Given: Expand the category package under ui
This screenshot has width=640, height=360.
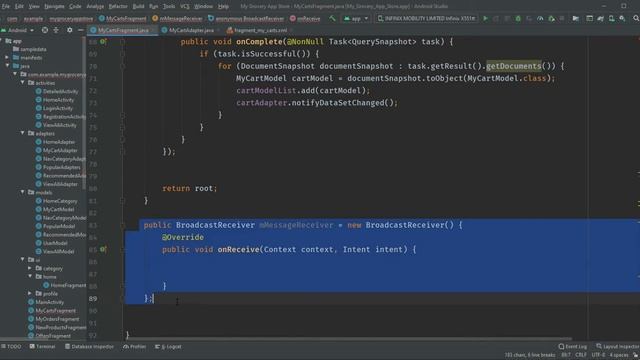Looking at the screenshot, I should tap(30, 268).
